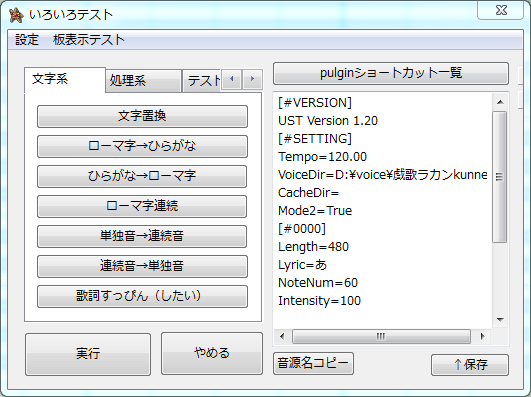The height and width of the screenshot is (397, 531).
Task: Click the horizontal scrollbar right arrow
Action: [483, 336]
